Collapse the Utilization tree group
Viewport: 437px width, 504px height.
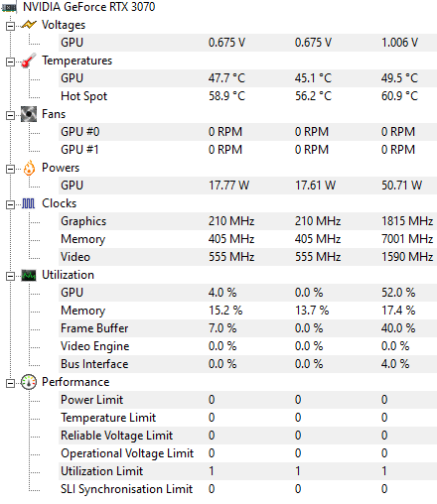(10, 276)
